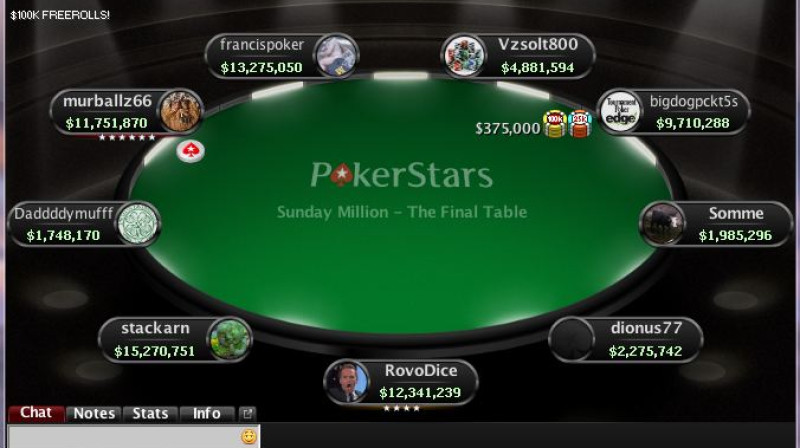Image resolution: width=800 pixels, height=448 pixels.
Task: Click francispoker's avatar image
Action: 335,56
